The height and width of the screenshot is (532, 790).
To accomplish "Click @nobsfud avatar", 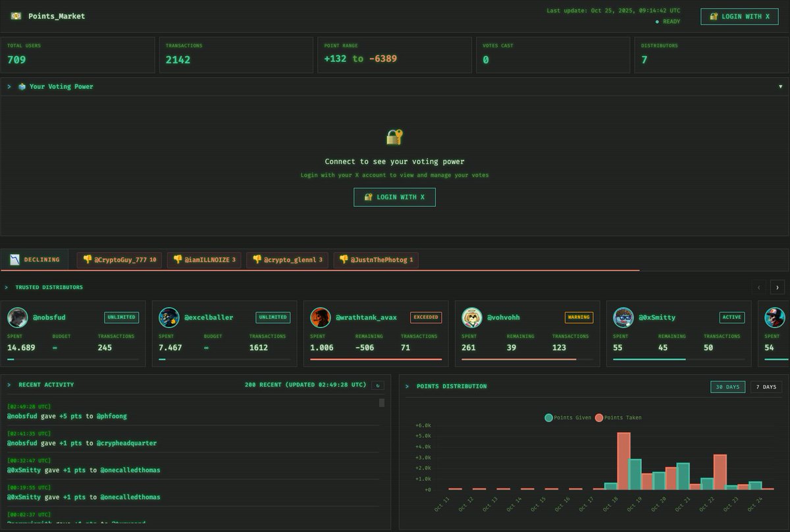I will pos(18,317).
